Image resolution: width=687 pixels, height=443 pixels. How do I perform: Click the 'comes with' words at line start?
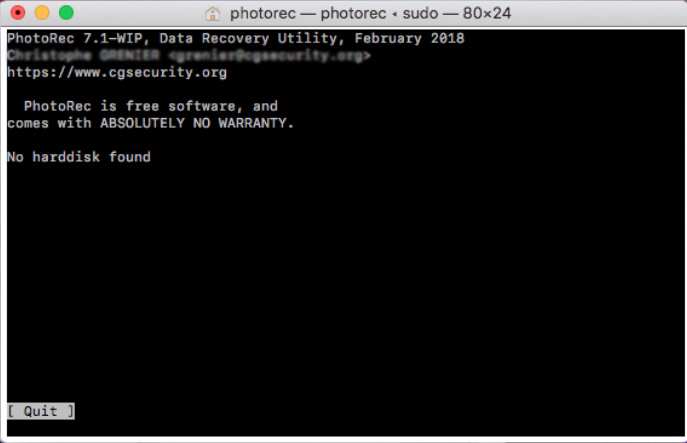coord(50,123)
